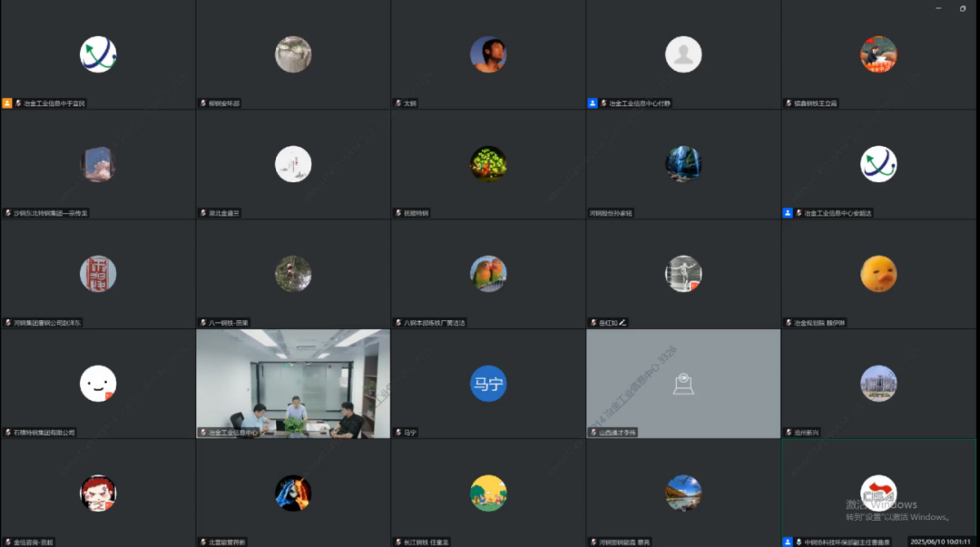980x547 pixels.
Task: Click the blue user badge beside 冶金工业信息中心付静
Action: pyautogui.click(x=593, y=103)
